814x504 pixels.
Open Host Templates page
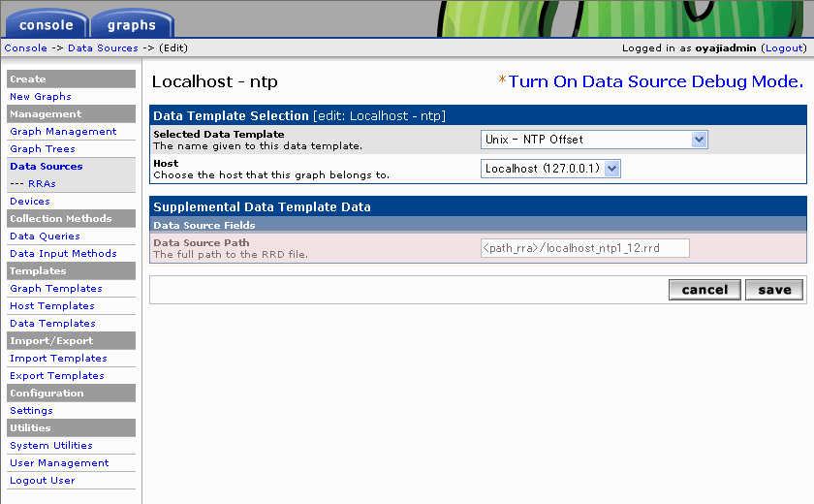(52, 306)
